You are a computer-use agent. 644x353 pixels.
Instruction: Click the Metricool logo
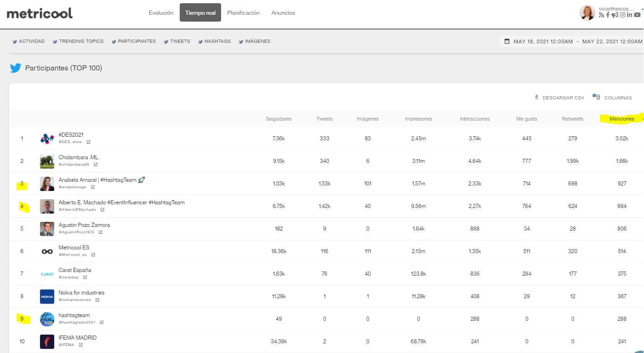pos(40,13)
